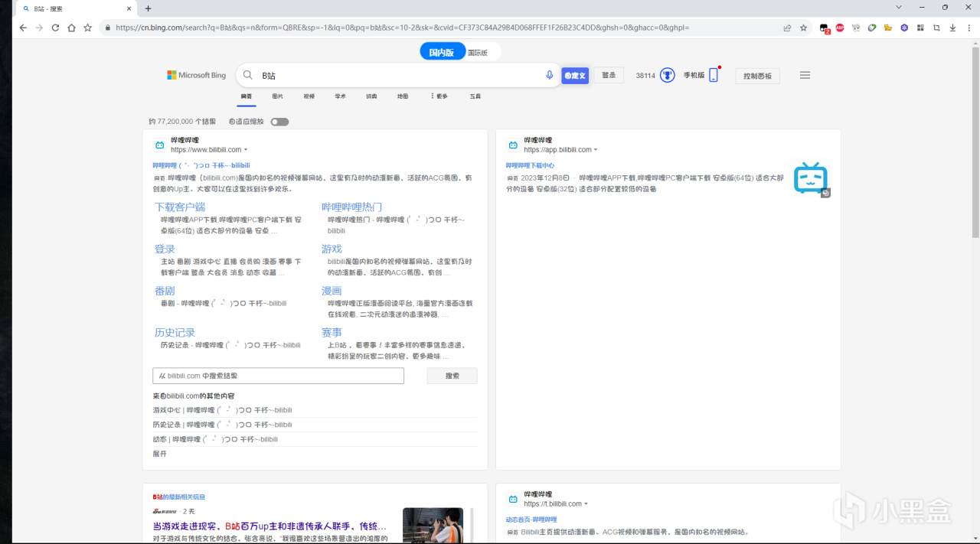The height and width of the screenshot is (544, 980).
Task: Click the Bing search box containing B站
Action: point(398,75)
